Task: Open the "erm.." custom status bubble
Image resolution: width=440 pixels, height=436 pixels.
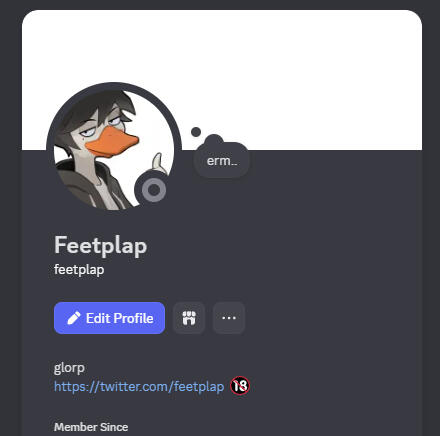Action: 222,161
